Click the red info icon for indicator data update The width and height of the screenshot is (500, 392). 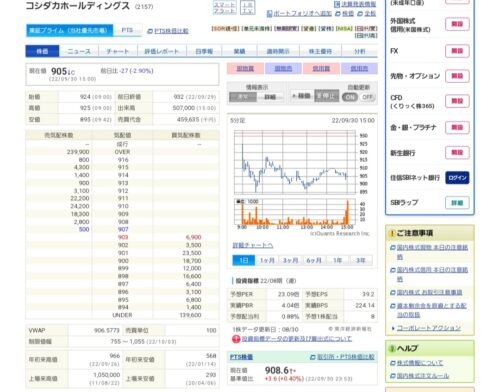[x=236, y=339]
